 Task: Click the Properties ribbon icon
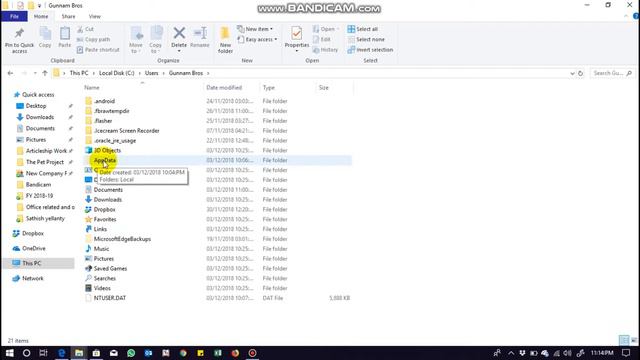click(297, 39)
